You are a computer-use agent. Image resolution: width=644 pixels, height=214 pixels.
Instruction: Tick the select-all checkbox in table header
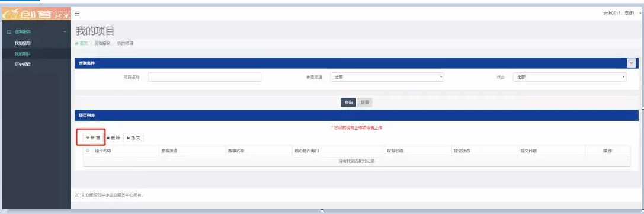point(88,151)
